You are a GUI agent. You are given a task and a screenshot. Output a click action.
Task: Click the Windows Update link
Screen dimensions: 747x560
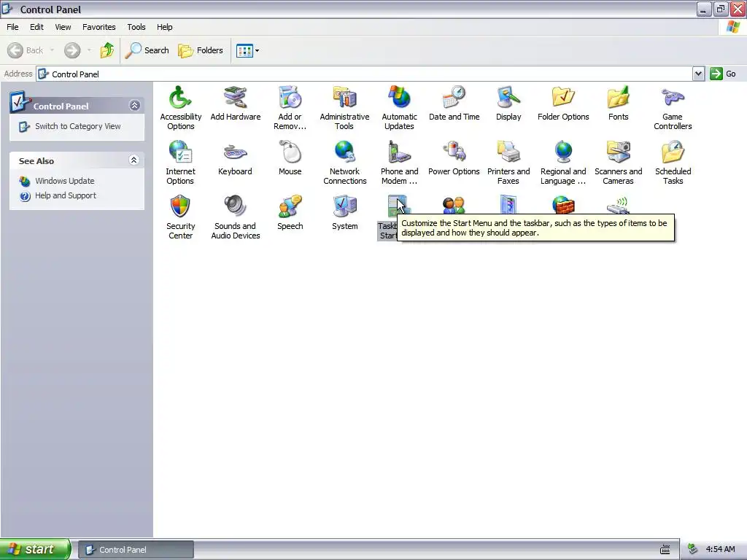pos(64,181)
